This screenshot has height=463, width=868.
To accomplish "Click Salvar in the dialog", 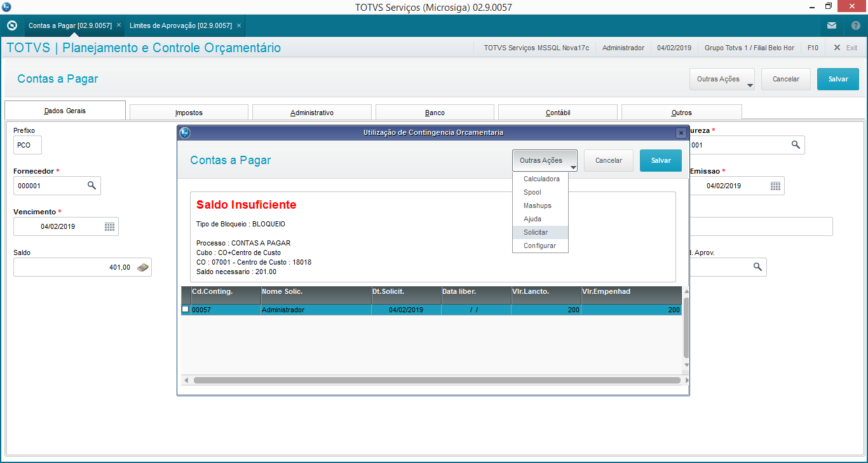I will (x=661, y=160).
